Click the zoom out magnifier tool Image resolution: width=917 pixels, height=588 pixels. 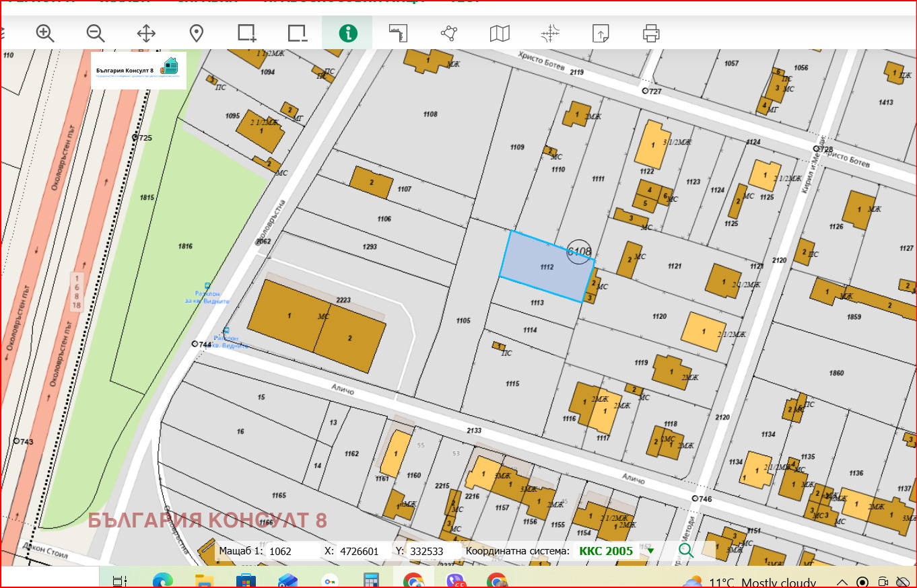coord(96,33)
